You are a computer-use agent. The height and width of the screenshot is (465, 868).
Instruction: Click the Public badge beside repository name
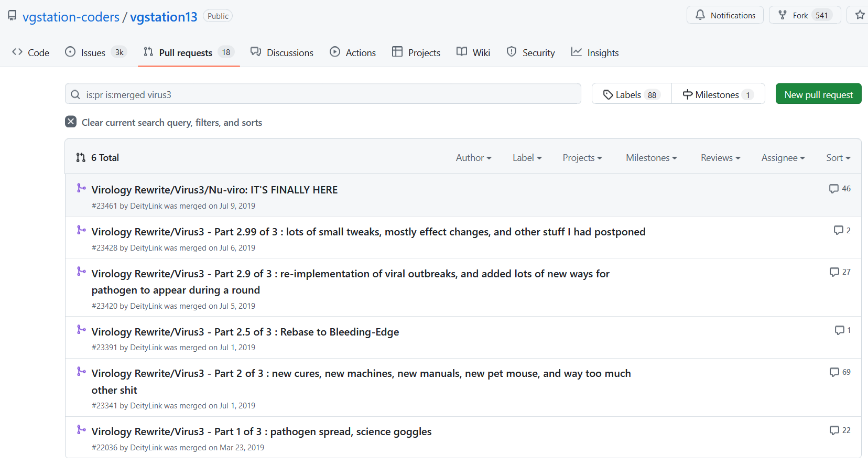point(218,16)
